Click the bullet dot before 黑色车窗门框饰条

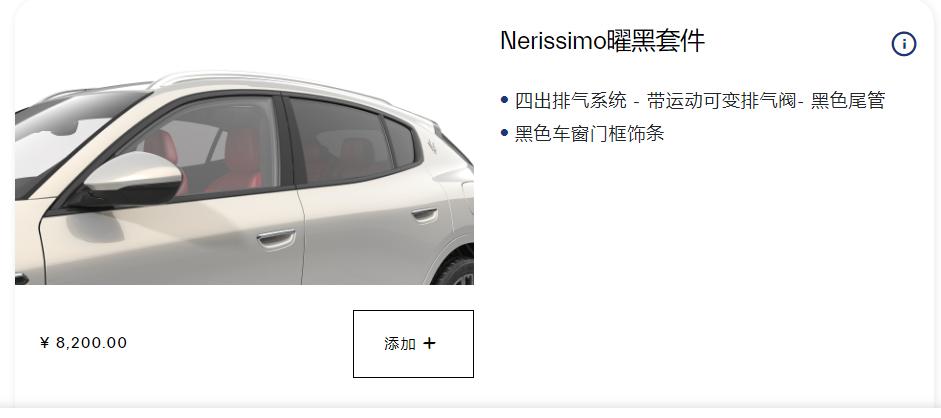(x=504, y=133)
